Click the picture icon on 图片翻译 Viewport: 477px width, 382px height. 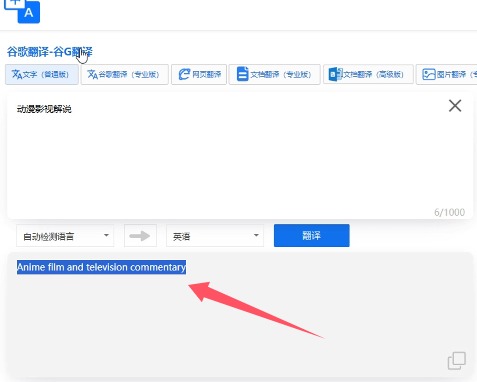coord(429,74)
